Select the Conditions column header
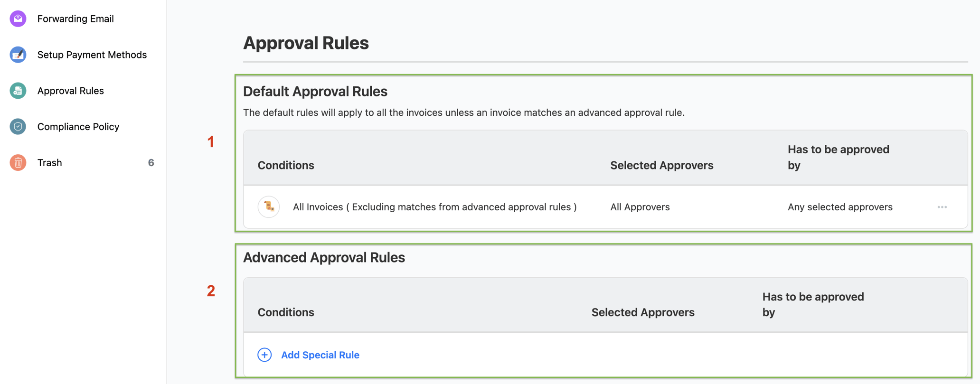Screen dimensions: 980x384 click(286, 165)
